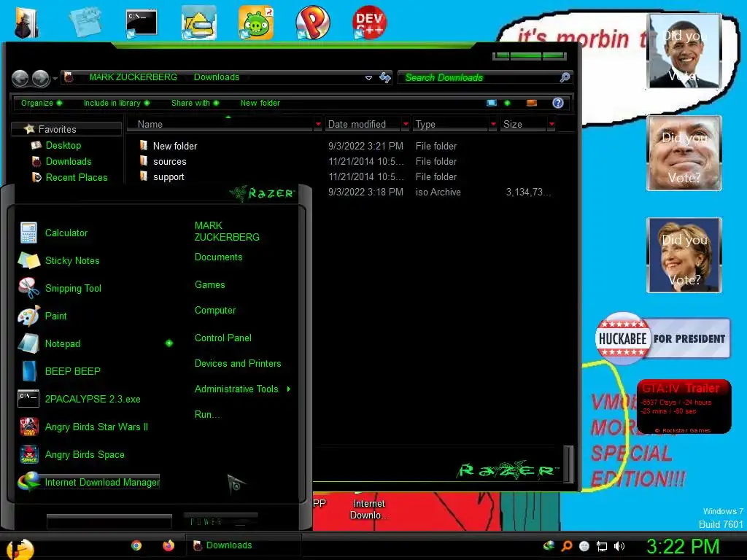The height and width of the screenshot is (560, 747).
Task: Toggle the preview pane icon
Action: (x=532, y=103)
